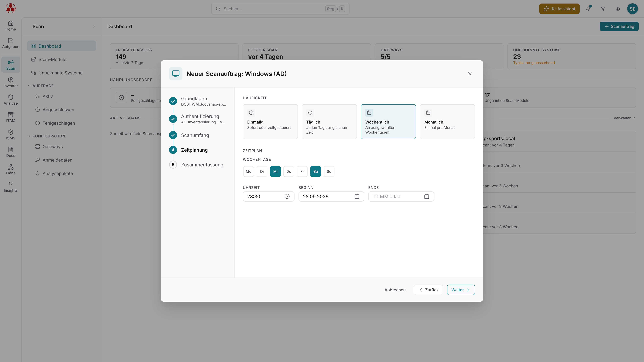The height and width of the screenshot is (362, 644).
Task: Open Aufgaben in the left rail
Action: 11,43
